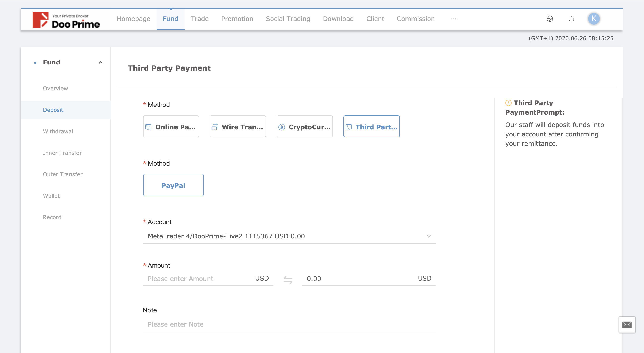Click the Doo Prime logo
644x353 pixels.
click(x=66, y=20)
